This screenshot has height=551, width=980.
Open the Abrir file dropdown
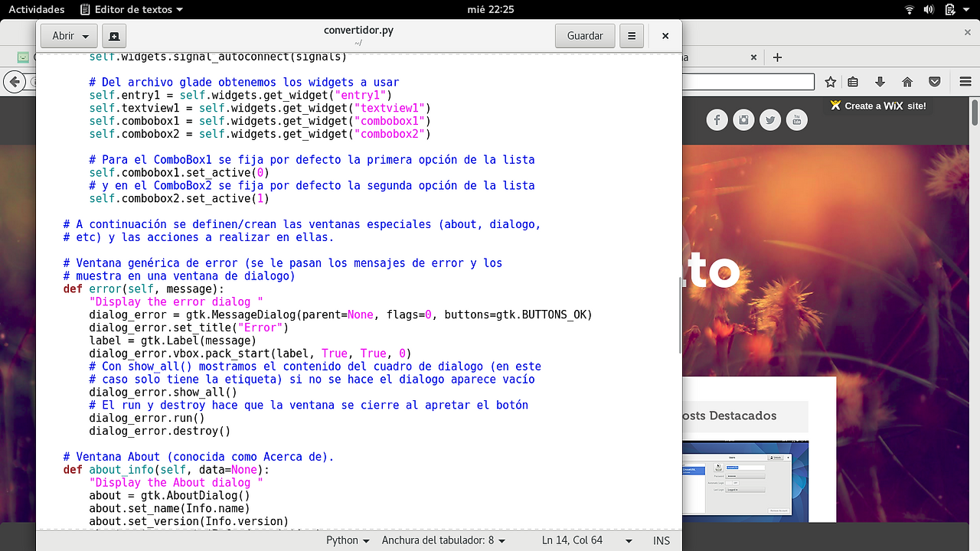click(x=70, y=36)
